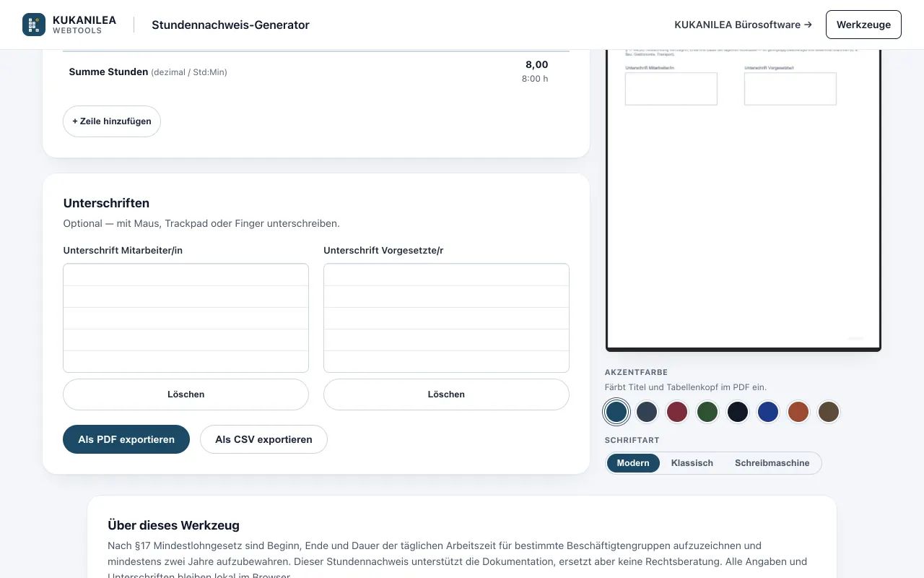
Task: Click the Stundennachweis-Generator title
Action: (230, 25)
